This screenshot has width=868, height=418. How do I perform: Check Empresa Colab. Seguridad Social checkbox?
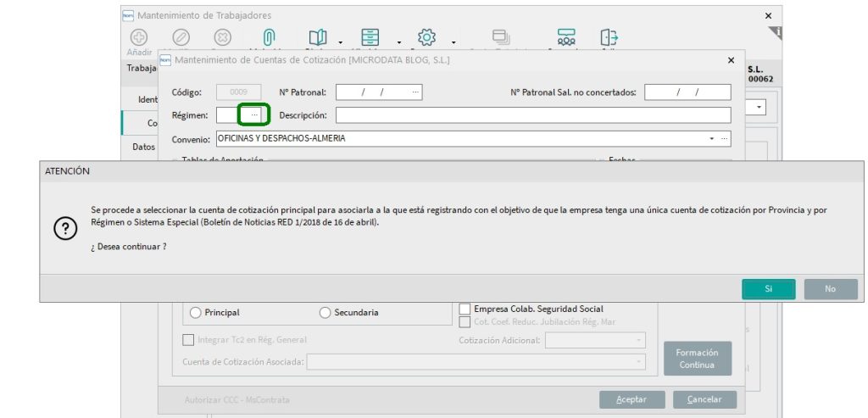(x=465, y=309)
